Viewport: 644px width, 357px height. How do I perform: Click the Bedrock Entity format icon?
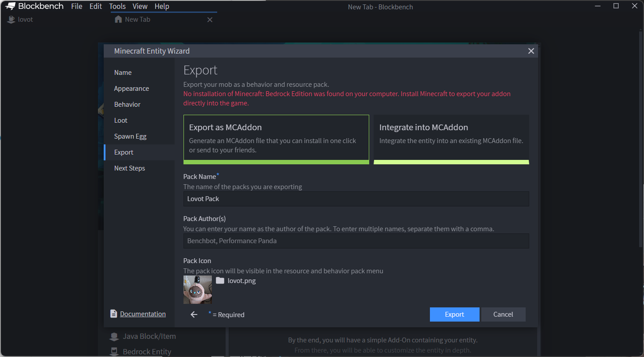(x=114, y=352)
